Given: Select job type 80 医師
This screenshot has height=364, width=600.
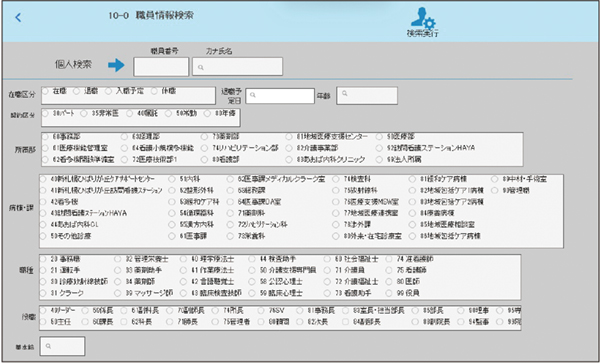Looking at the screenshot, I should click(x=389, y=282).
